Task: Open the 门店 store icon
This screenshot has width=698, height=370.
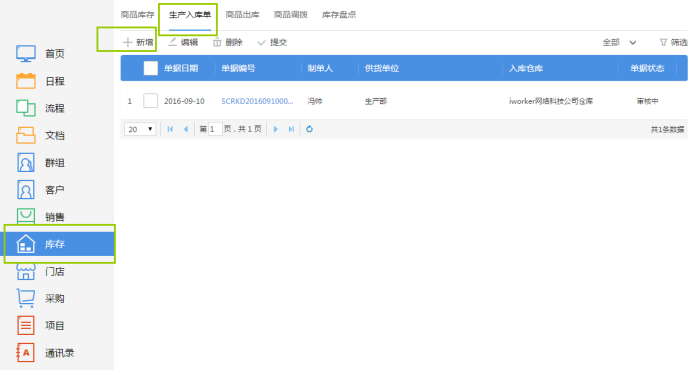Action: click(26, 272)
